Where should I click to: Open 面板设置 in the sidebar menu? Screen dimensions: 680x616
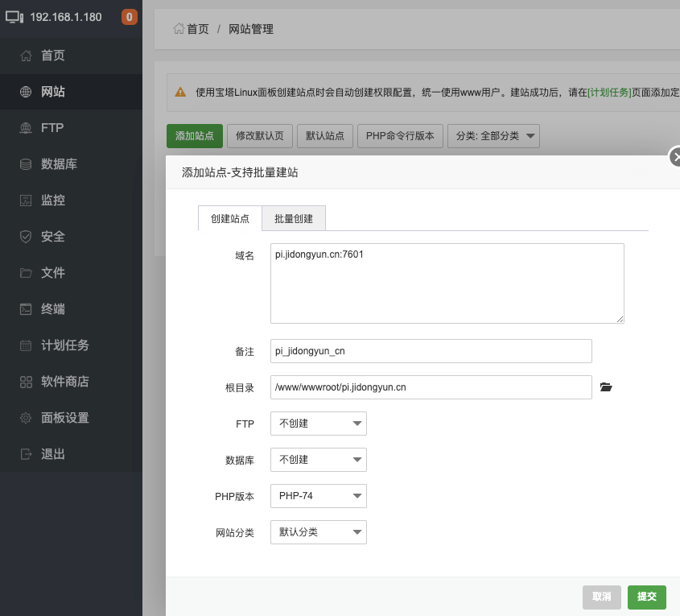[71, 418]
